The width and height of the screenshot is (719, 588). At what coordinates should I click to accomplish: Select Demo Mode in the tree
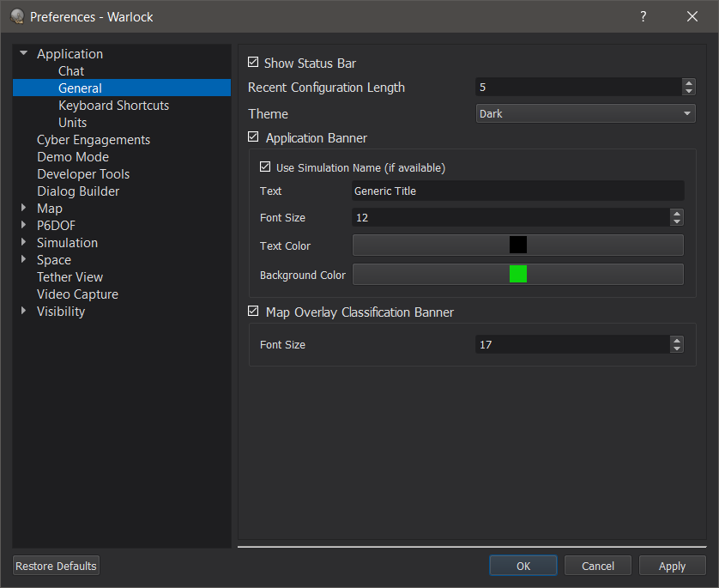pos(73,157)
